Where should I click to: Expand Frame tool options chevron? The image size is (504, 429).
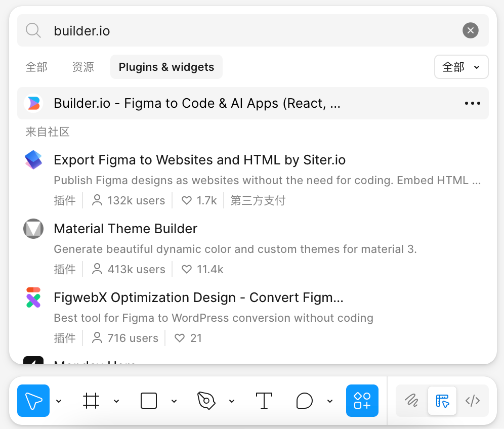[116, 401]
